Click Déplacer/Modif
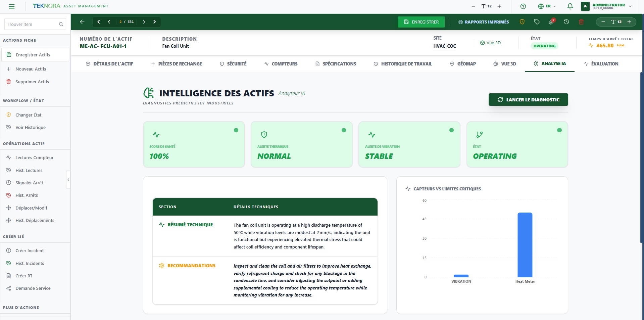The height and width of the screenshot is (320, 644). point(31,208)
